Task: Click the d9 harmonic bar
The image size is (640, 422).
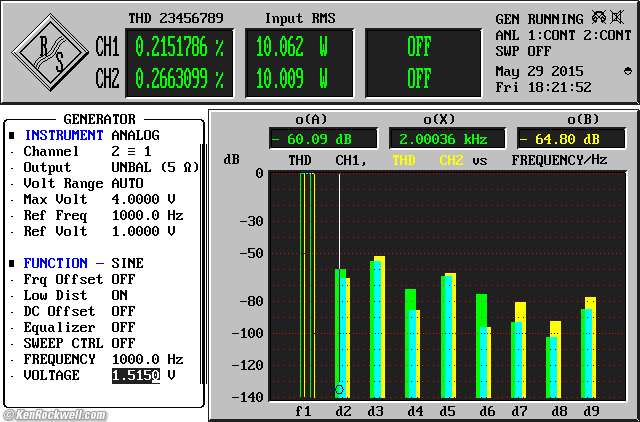Action: 589,347
